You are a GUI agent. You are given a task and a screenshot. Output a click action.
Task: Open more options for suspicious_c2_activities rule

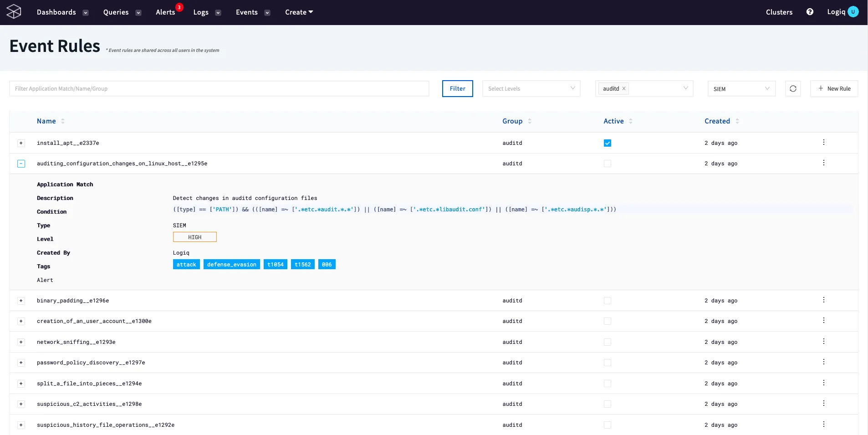coord(823,403)
